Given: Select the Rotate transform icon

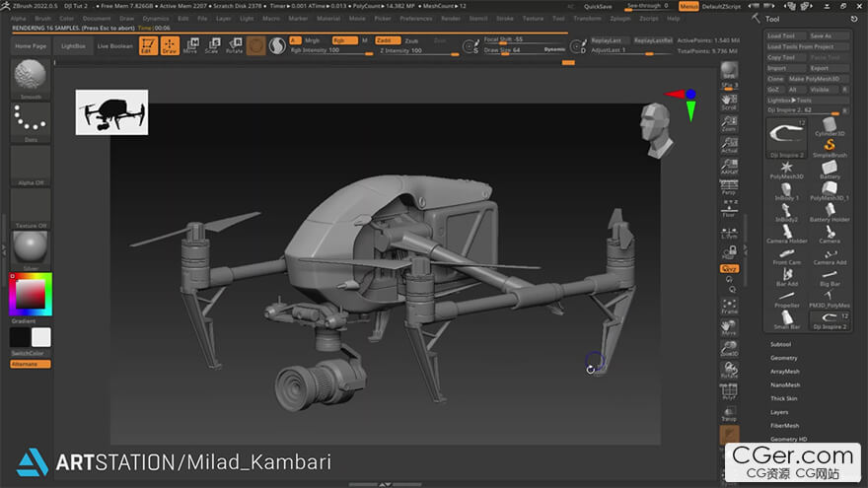Looking at the screenshot, I should click(x=234, y=45).
